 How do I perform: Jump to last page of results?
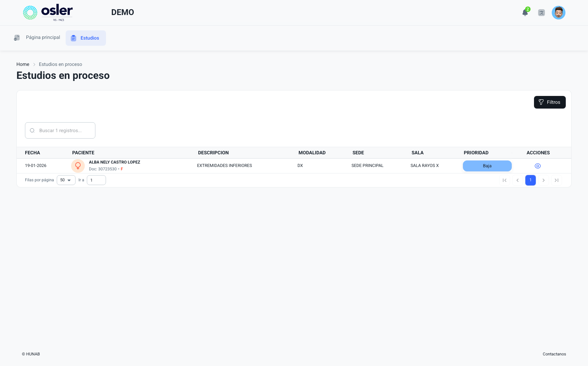[x=557, y=180]
